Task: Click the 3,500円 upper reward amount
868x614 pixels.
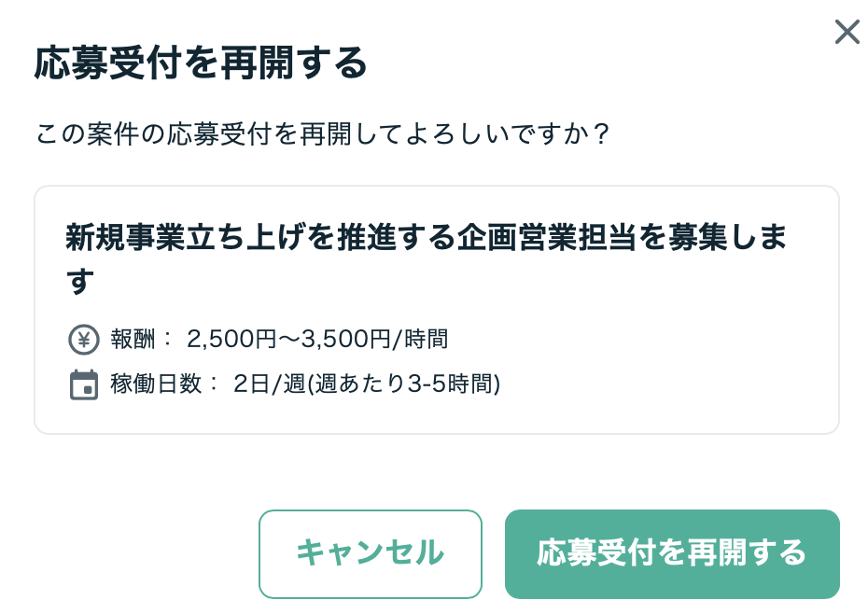Action: click(343, 339)
